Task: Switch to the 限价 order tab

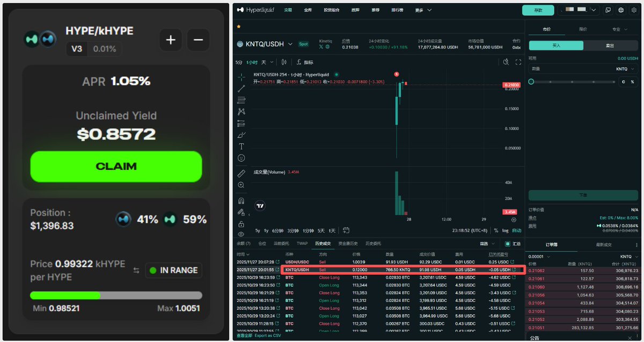Action: click(583, 30)
